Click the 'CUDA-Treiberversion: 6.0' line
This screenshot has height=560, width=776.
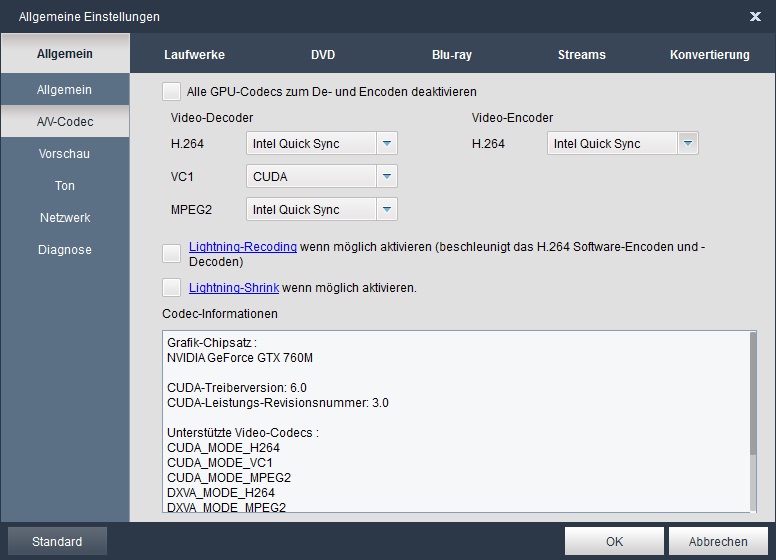[x=237, y=387]
